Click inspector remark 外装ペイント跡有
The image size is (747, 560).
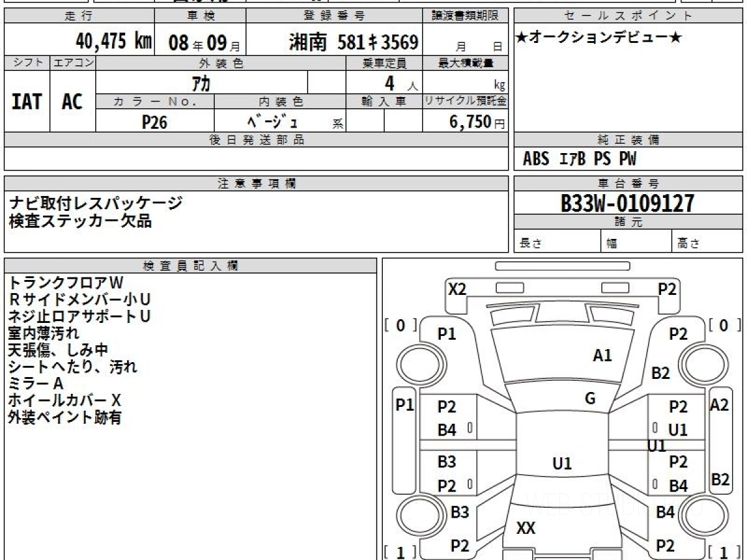pyautogui.click(x=65, y=418)
